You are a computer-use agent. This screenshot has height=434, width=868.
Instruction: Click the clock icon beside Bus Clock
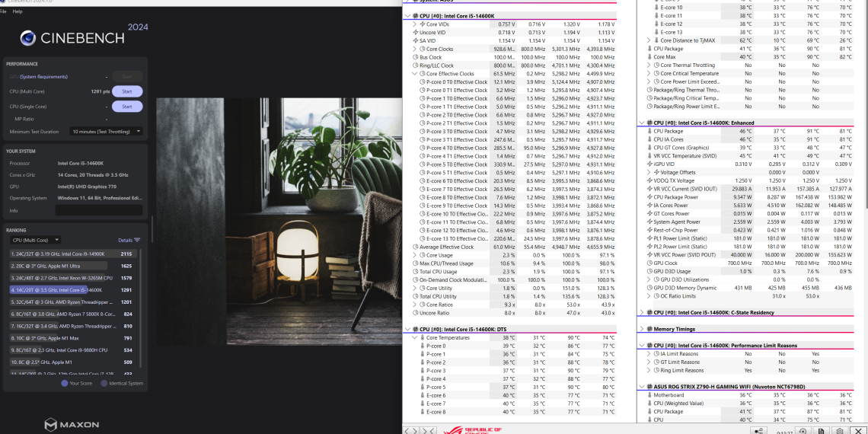pos(416,57)
